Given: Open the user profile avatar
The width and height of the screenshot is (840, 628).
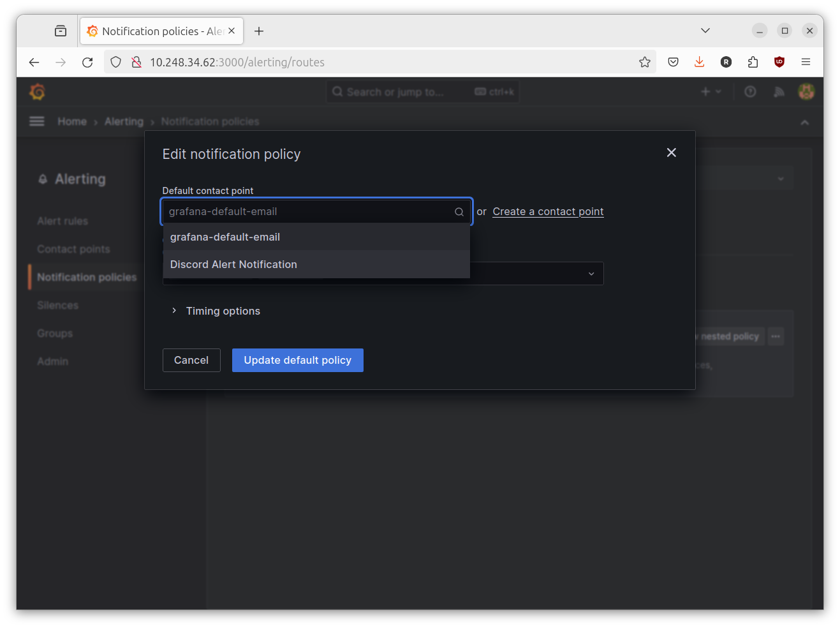Looking at the screenshot, I should coord(806,92).
